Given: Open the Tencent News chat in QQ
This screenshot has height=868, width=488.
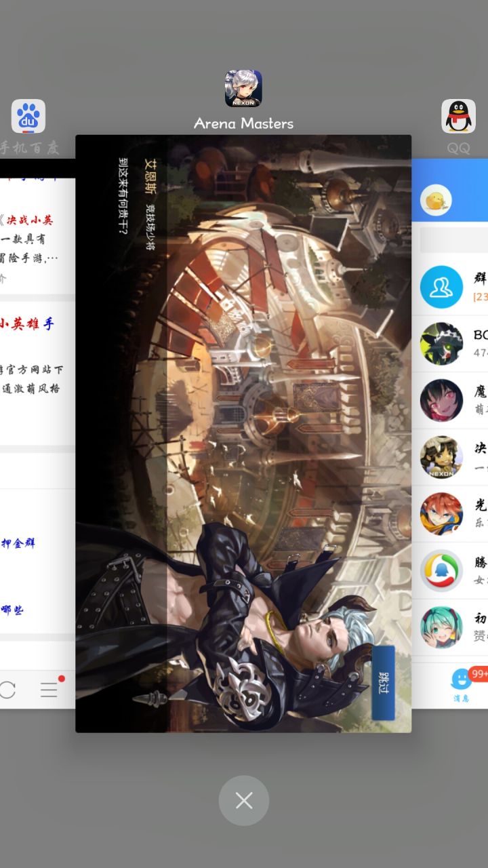Looking at the screenshot, I should 441,571.
